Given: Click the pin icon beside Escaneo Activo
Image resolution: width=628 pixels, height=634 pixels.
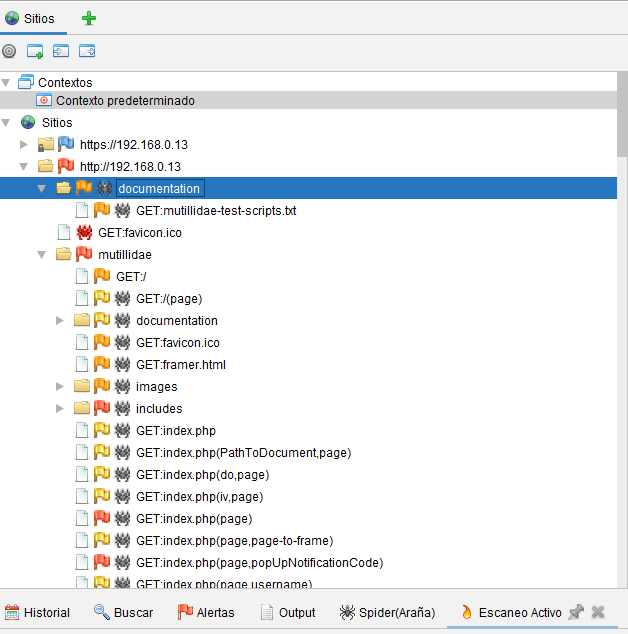Looking at the screenshot, I should pos(576,612).
